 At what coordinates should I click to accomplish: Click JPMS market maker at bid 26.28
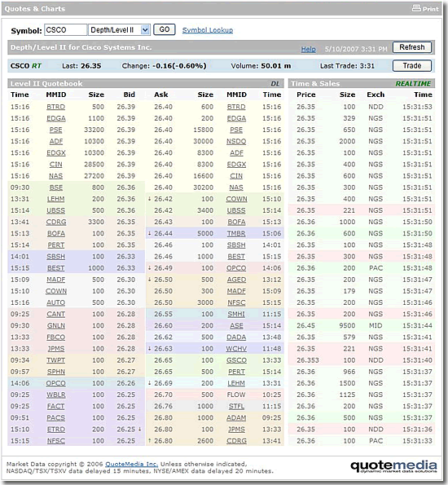pos(55,349)
